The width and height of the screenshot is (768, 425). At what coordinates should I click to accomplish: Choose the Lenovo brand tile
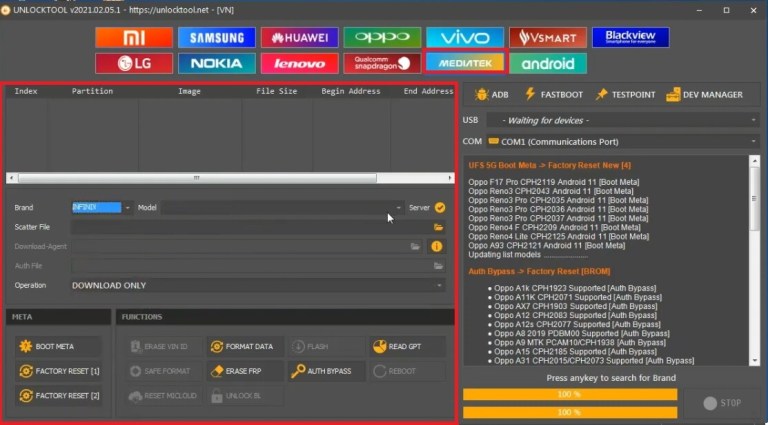(x=299, y=64)
